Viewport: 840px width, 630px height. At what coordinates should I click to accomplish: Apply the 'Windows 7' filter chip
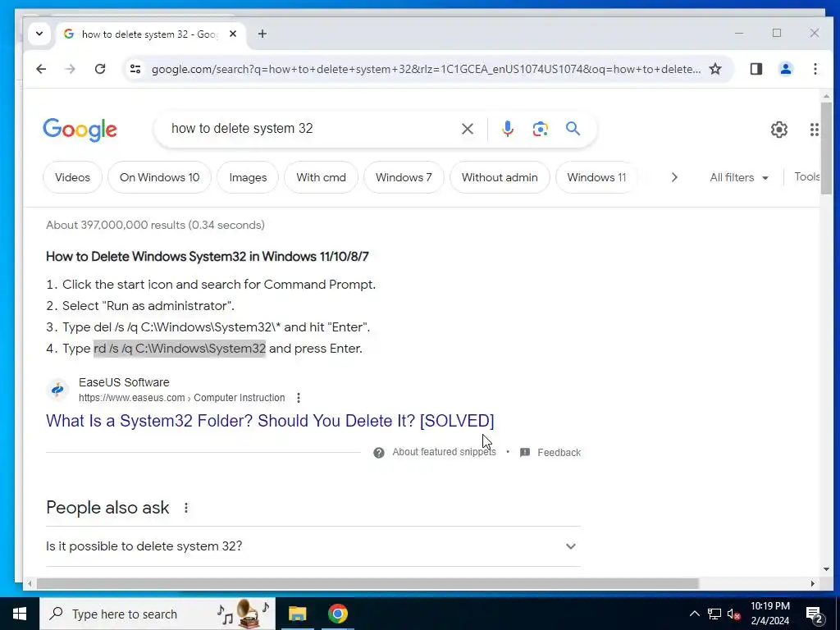point(404,177)
